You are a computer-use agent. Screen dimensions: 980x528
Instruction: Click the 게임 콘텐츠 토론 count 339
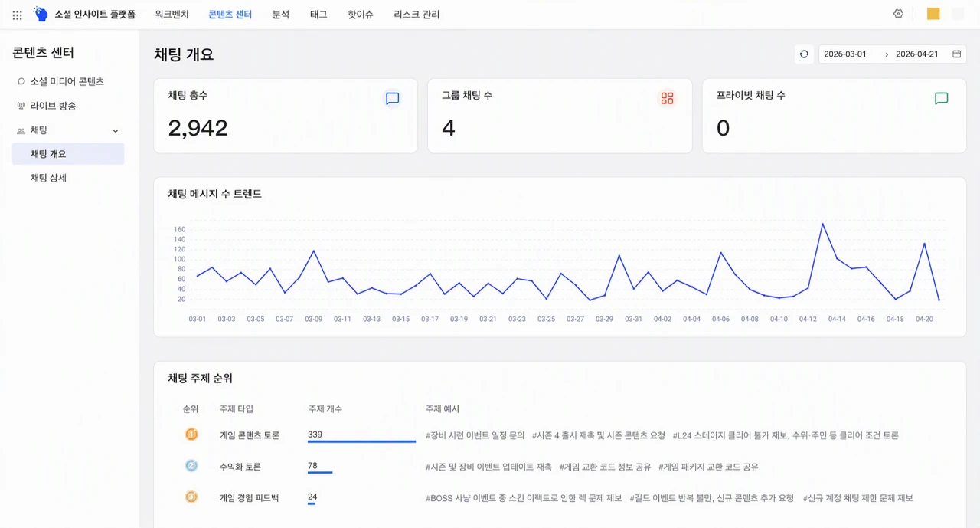tap(315, 435)
